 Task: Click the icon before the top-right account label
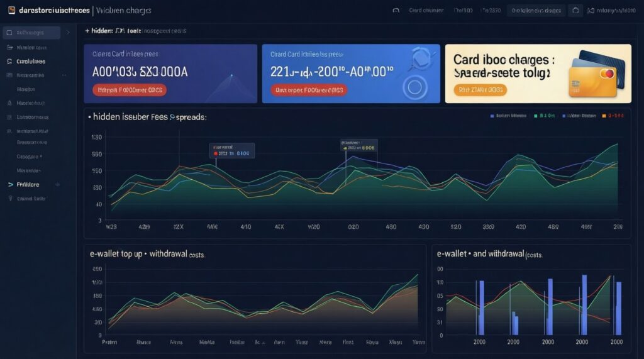pyautogui.click(x=591, y=11)
